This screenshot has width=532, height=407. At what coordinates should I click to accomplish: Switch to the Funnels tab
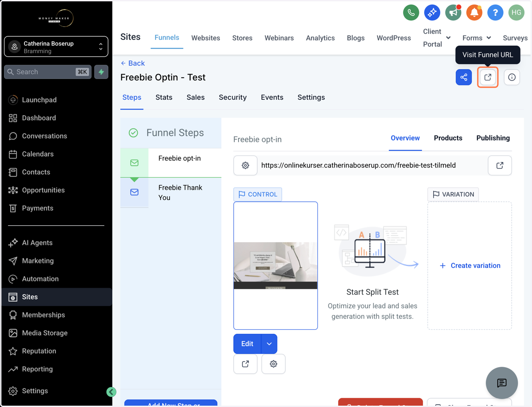click(167, 38)
